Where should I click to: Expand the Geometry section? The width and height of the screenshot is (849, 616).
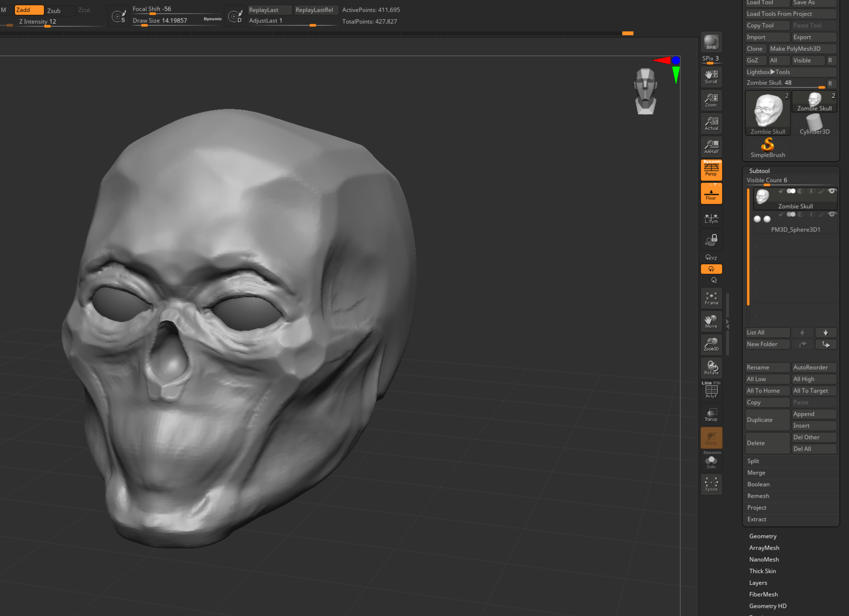click(763, 536)
